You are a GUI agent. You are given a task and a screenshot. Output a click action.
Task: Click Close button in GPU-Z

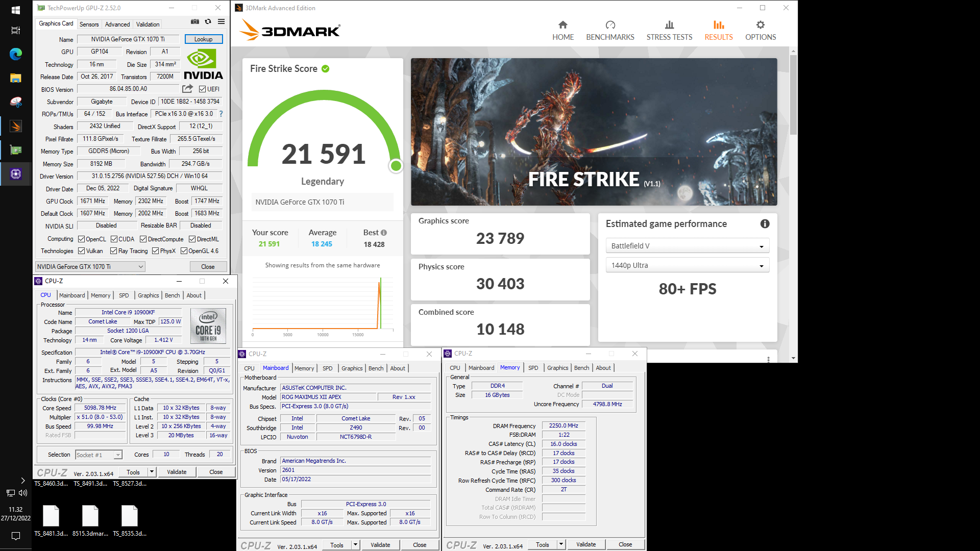(x=208, y=267)
